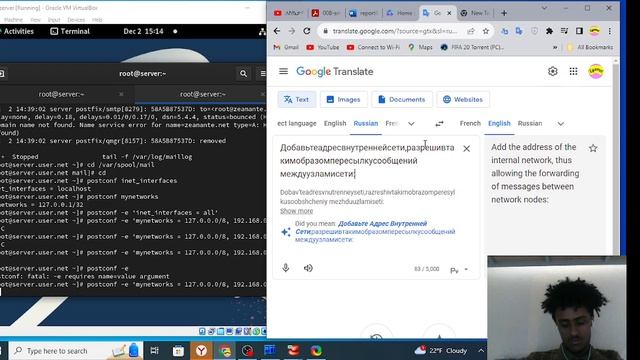Go back in Chrome

pyautogui.click(x=277, y=31)
